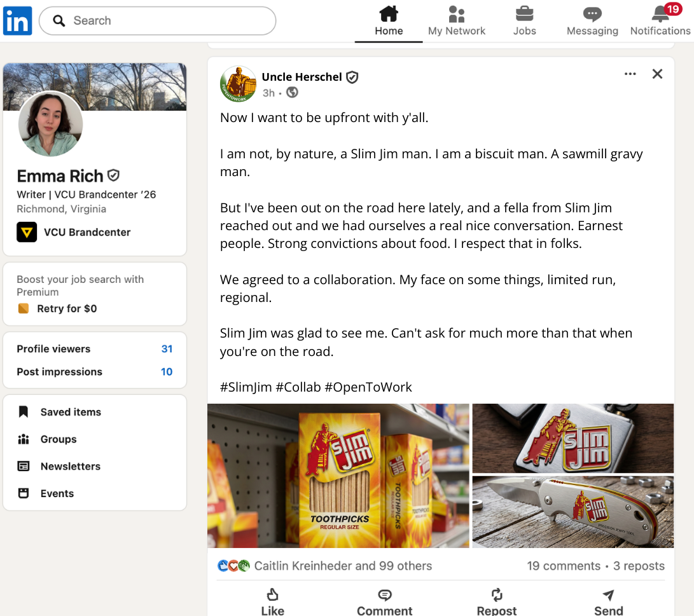This screenshot has width=694, height=616.
Task: Open Groups
Action: 59,439
